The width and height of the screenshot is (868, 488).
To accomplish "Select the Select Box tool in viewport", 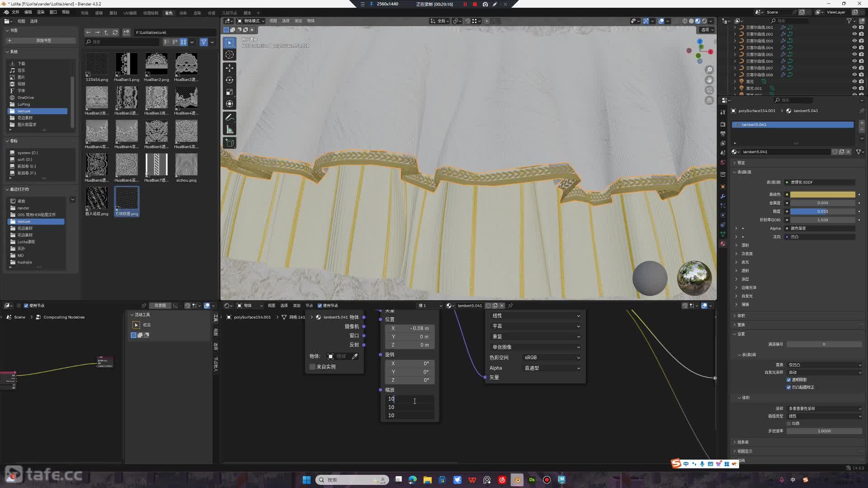I will [x=230, y=42].
